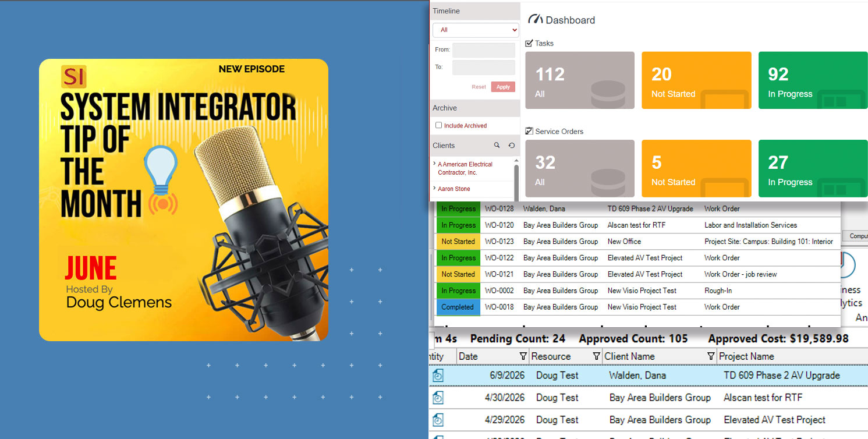
Task: Refresh the Clients list
Action: coord(511,146)
